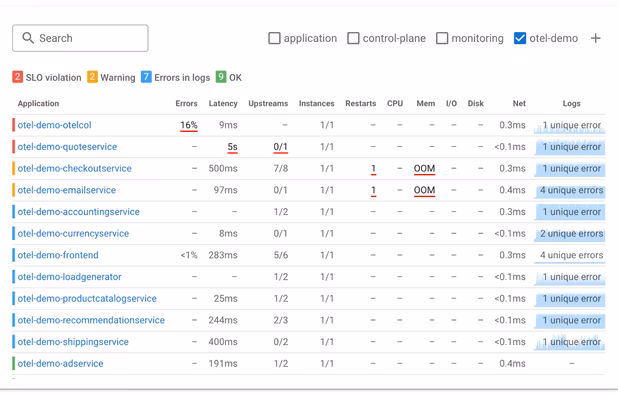Image resolution: width=618 pixels, height=394 pixels.
Task: Open otel-demo-otelcol log error sparkline
Action: click(x=570, y=125)
